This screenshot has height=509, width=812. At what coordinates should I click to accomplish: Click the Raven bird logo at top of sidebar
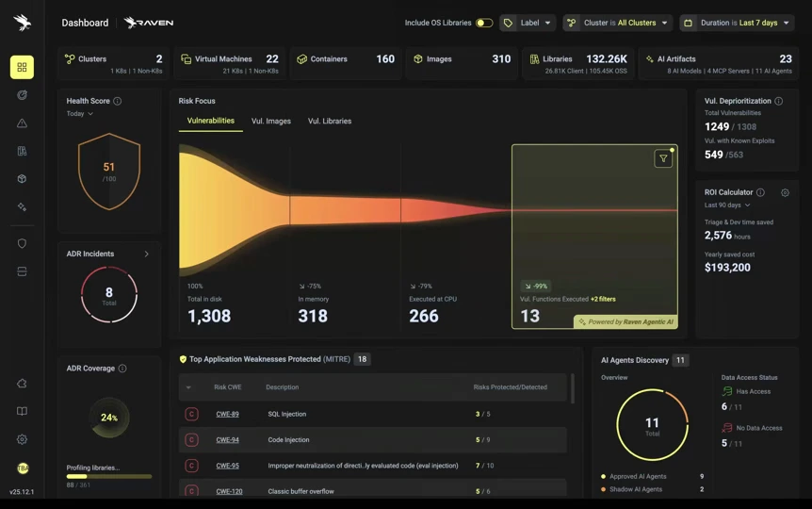[22, 23]
